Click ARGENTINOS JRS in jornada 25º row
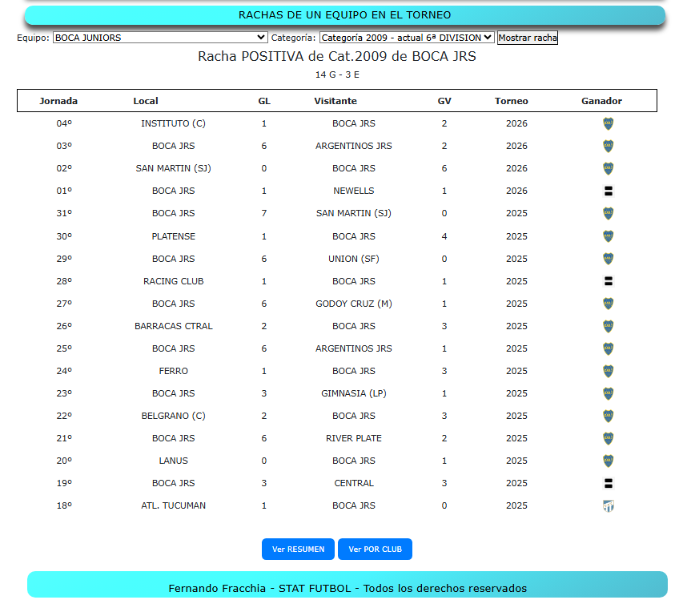 point(354,348)
